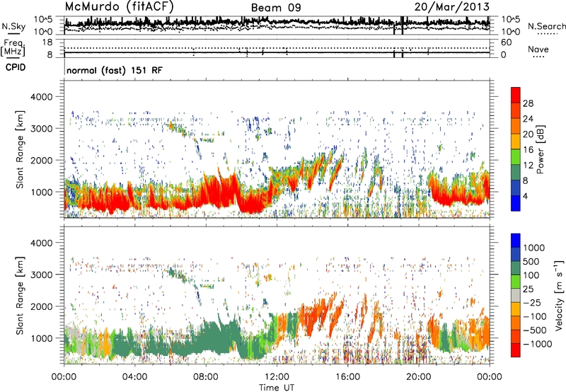Click the CPID label
This screenshot has width=566, height=392.
16,67
